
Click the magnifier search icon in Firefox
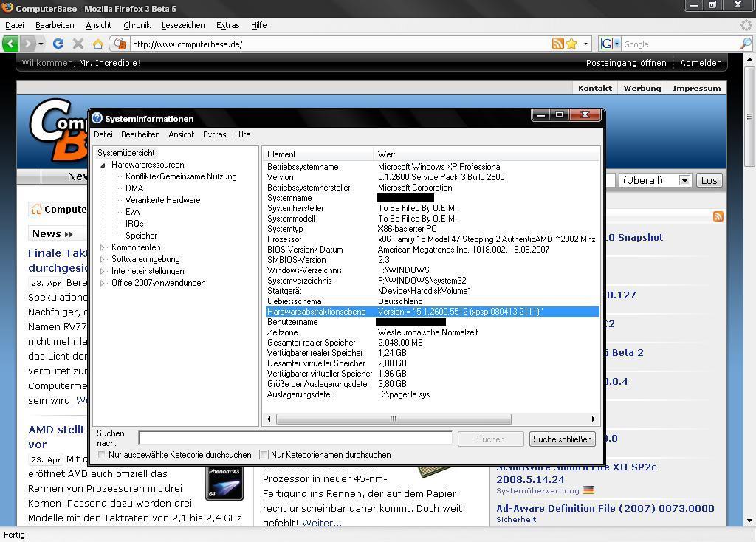pyautogui.click(x=746, y=44)
